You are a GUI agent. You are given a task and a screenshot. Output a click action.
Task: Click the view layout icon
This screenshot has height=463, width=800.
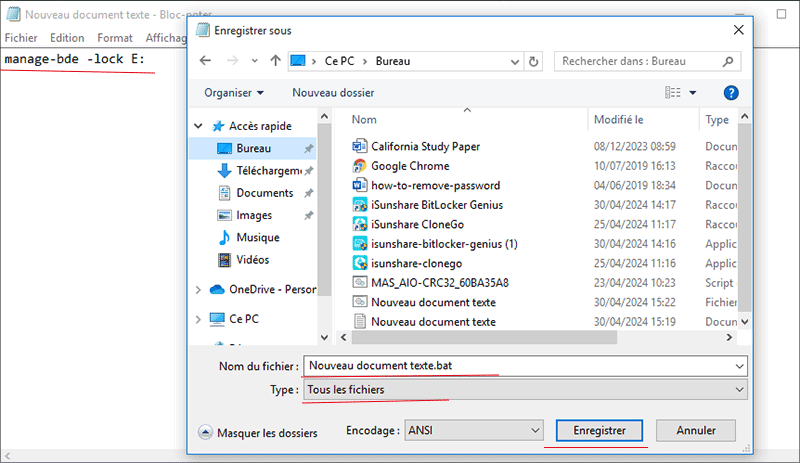672,92
